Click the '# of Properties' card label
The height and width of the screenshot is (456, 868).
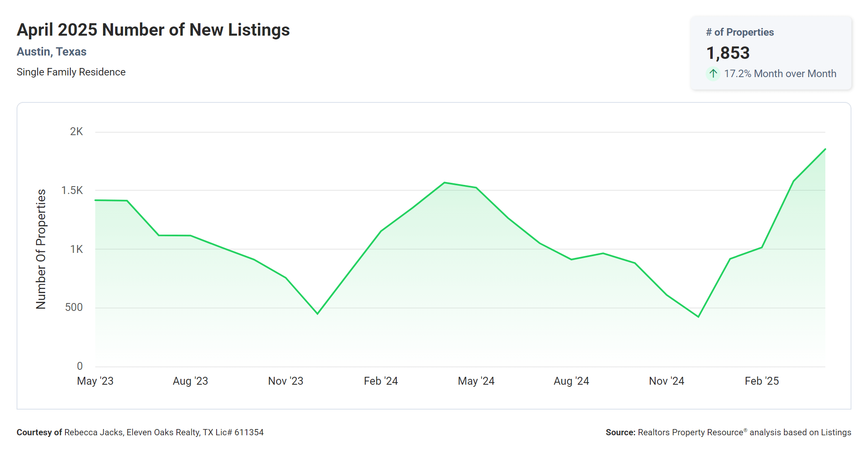pos(740,32)
